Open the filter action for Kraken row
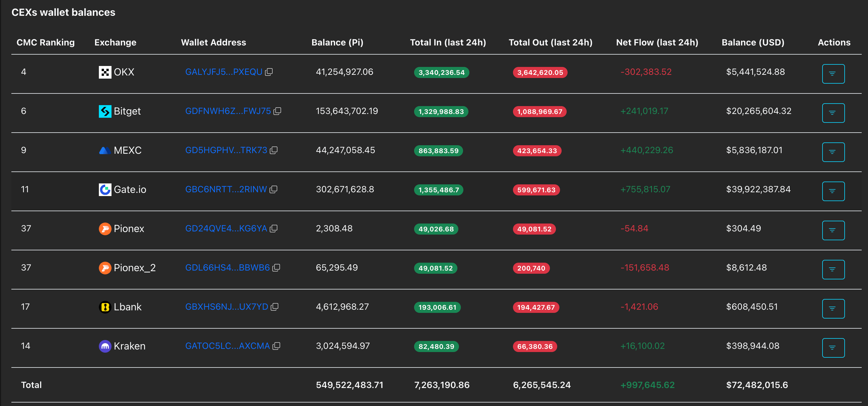The image size is (868, 406). coord(833,348)
